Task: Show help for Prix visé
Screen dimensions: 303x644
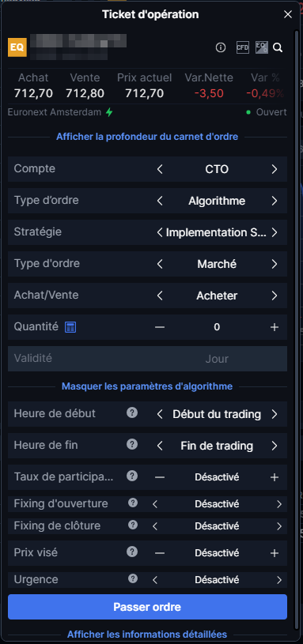Action: (x=132, y=552)
